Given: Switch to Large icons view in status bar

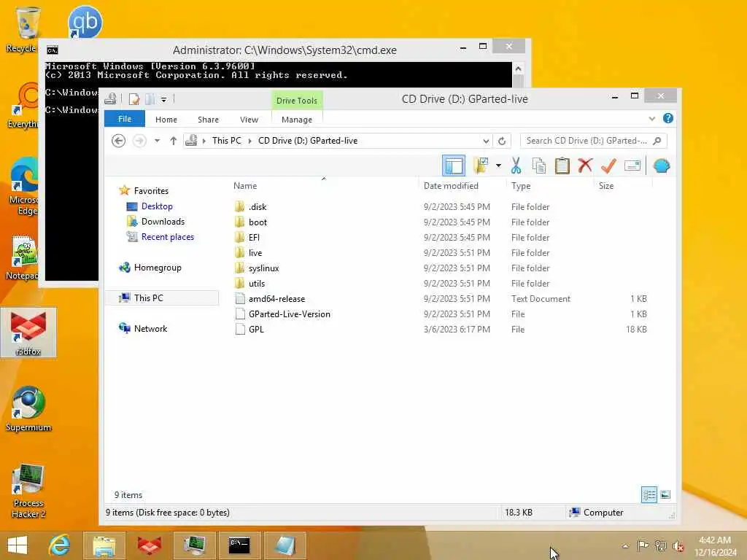Looking at the screenshot, I should (665, 495).
